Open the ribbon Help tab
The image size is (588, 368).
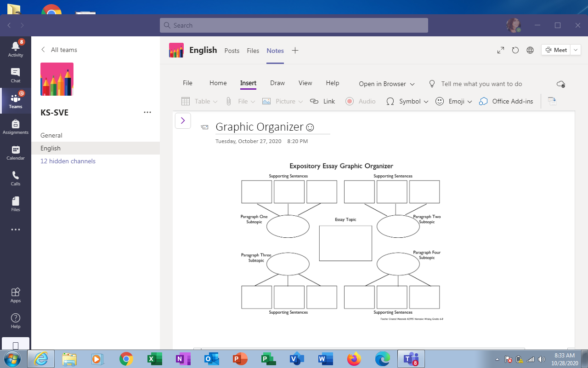tap(333, 83)
